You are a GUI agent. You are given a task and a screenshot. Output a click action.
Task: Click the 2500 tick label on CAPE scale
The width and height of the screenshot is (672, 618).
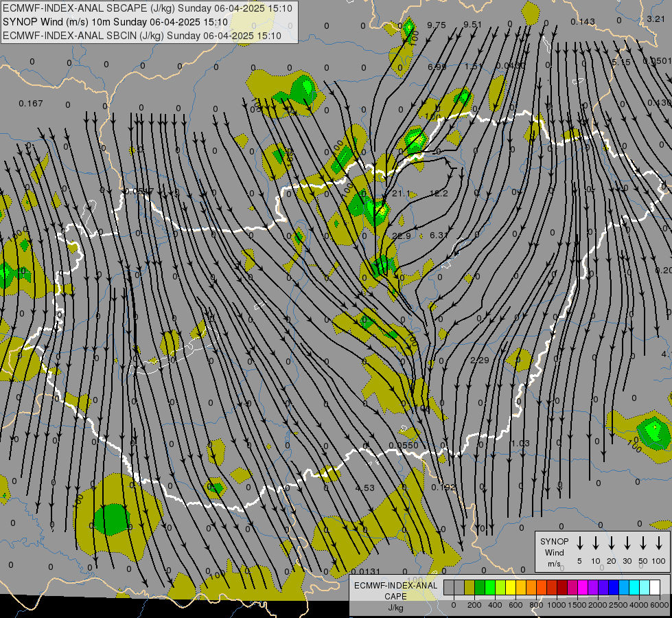618,605
